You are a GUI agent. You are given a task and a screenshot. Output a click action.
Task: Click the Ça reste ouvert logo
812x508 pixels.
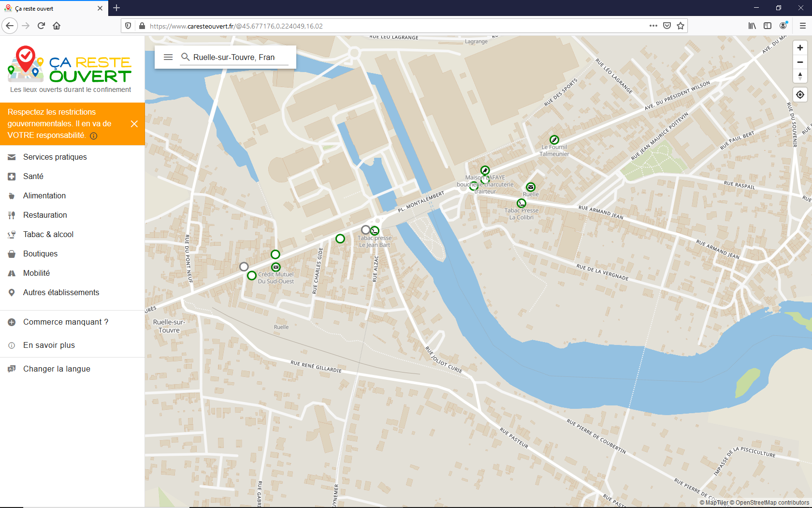pos(70,64)
